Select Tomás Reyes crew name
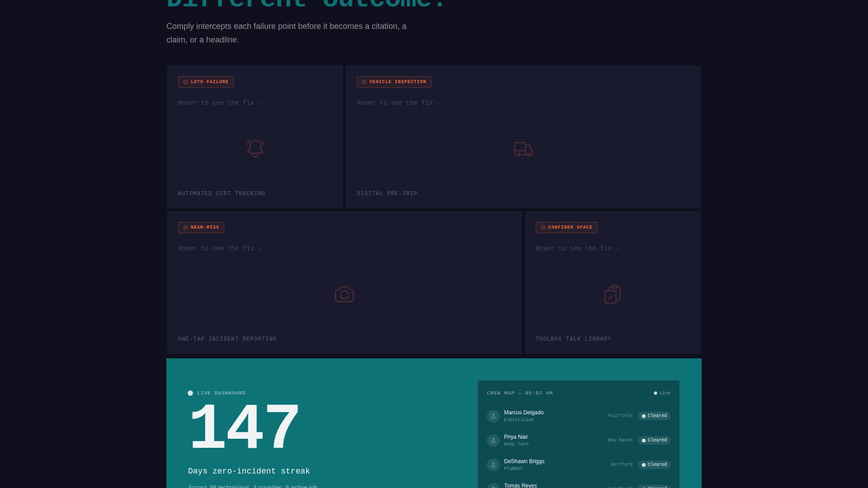 [520, 485]
